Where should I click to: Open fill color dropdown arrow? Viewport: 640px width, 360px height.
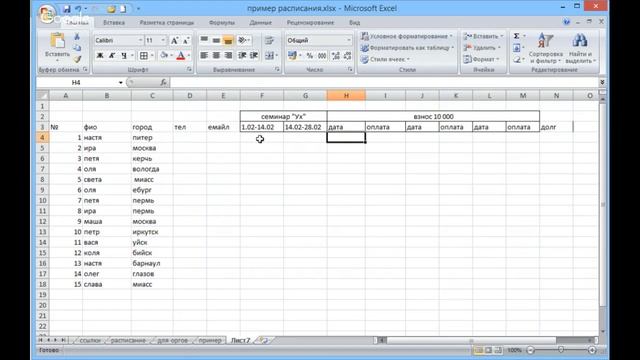click(171, 56)
